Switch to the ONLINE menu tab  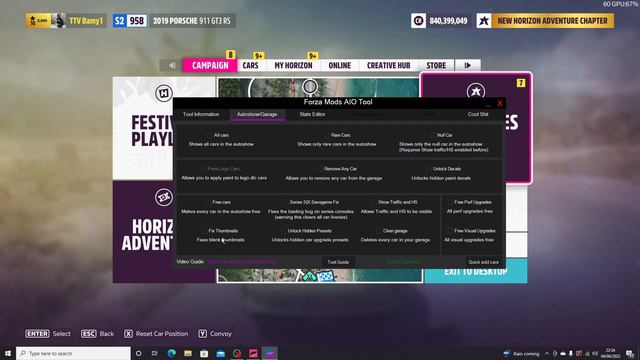coord(340,65)
